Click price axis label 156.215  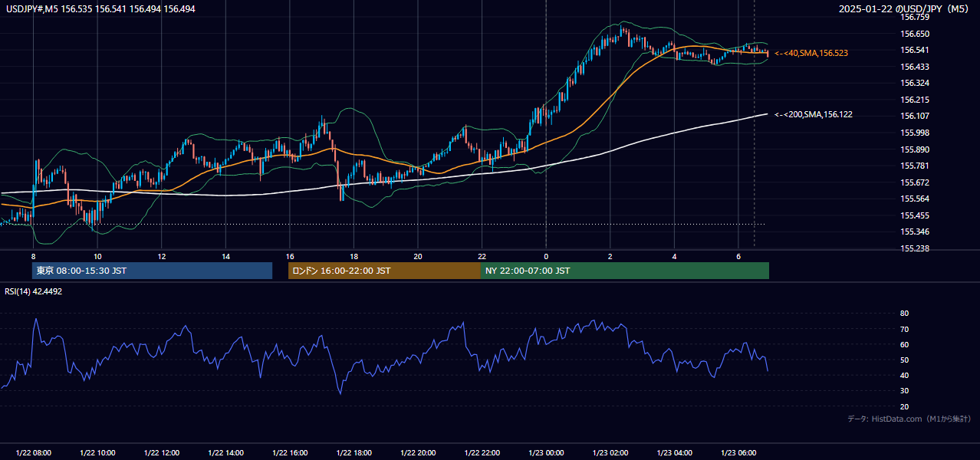pos(914,100)
